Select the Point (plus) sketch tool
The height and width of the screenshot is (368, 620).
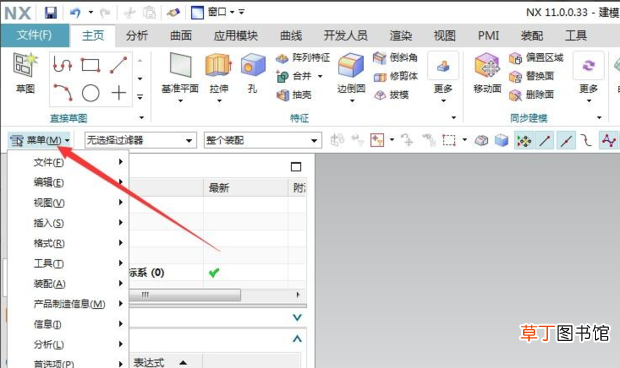[118, 93]
